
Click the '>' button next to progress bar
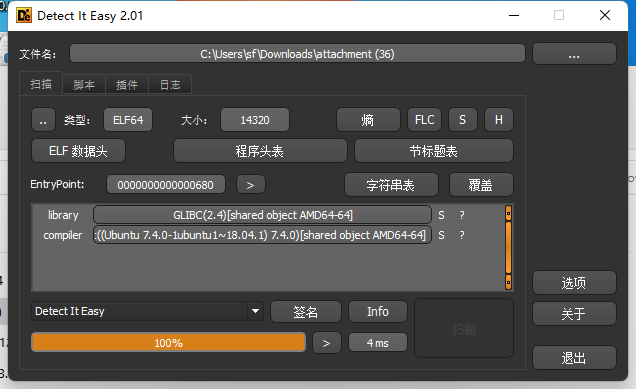327,343
